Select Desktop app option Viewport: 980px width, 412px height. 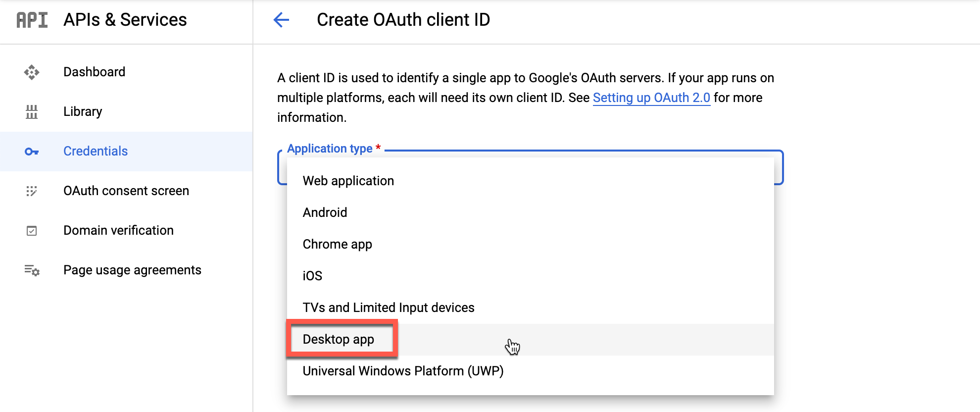point(530,340)
